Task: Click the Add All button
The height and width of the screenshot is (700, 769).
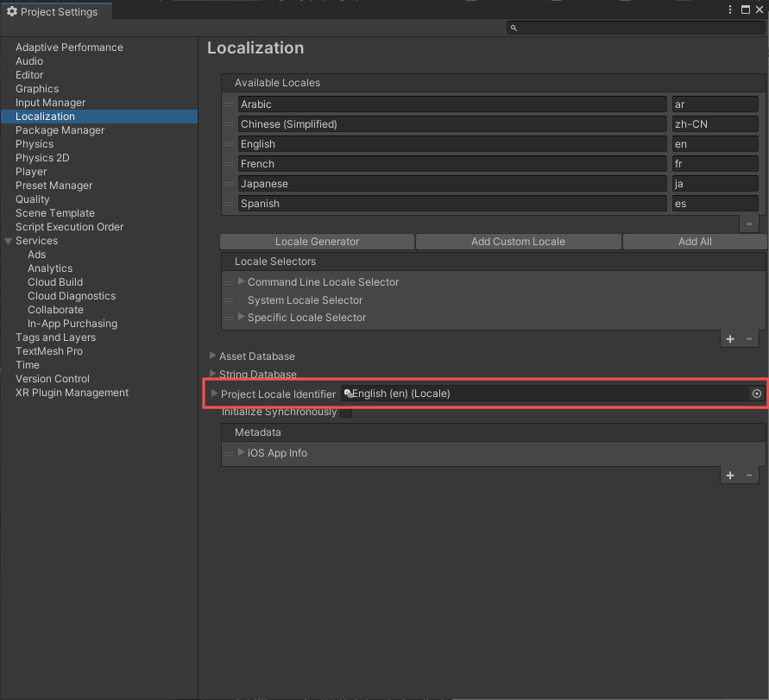Action: [x=694, y=242]
